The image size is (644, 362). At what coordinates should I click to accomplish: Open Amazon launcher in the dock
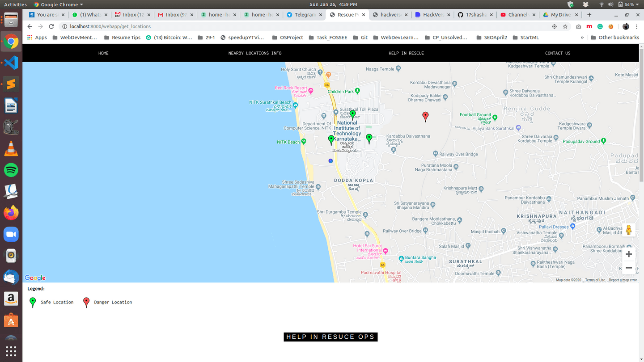11,299
